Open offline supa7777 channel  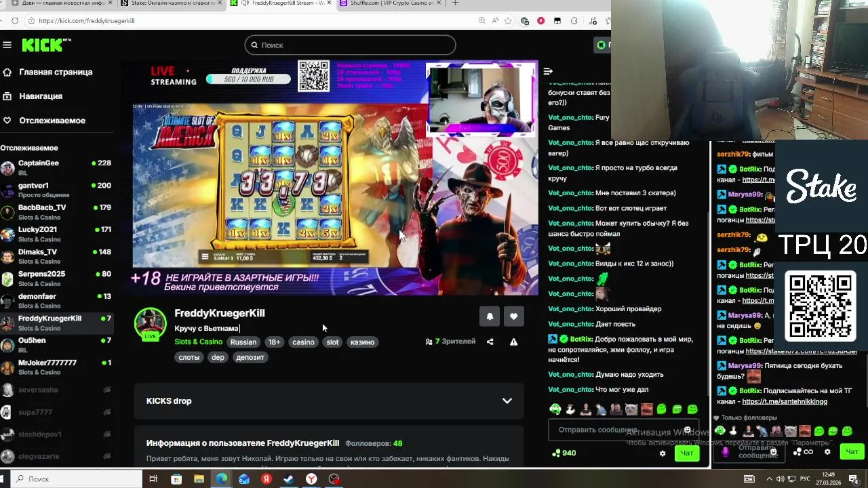tap(57, 412)
